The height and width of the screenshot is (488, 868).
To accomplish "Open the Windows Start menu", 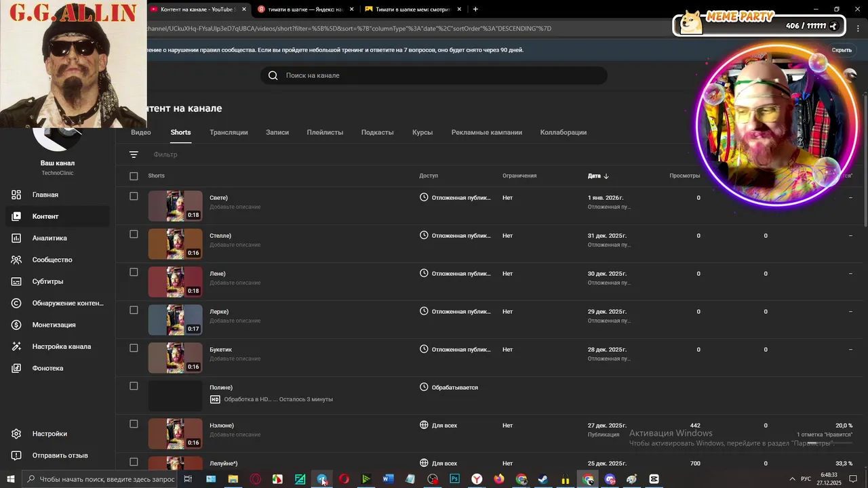I will click(x=11, y=479).
